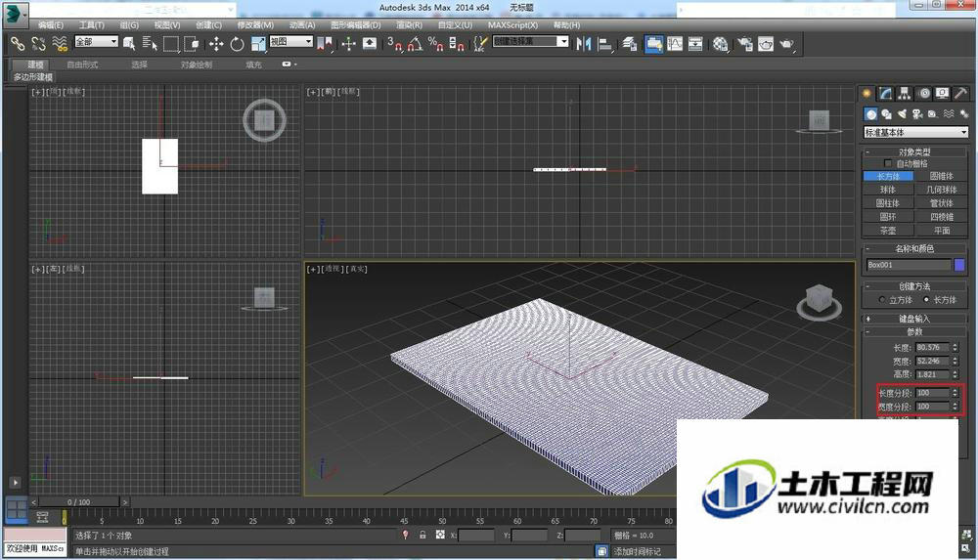Open the Material Editor icon
978x560 pixels.
pos(721,44)
